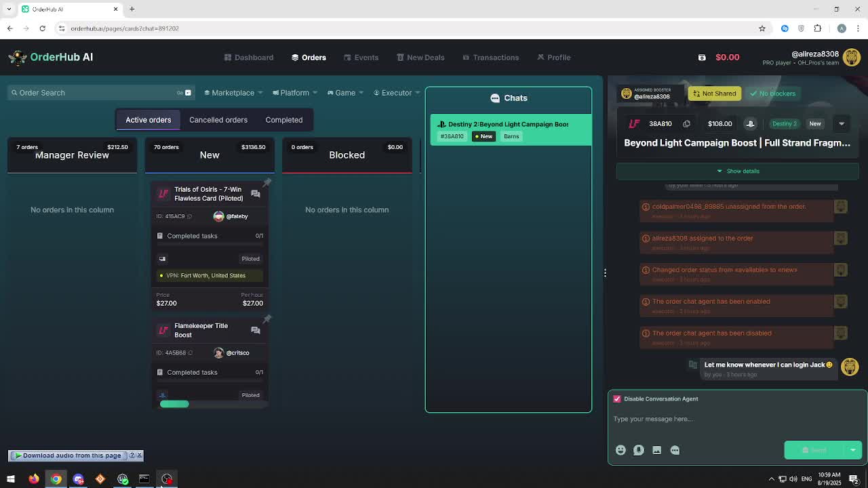Toggle the Not Shared status
Image resolution: width=868 pixels, height=488 pixels.
click(713, 94)
